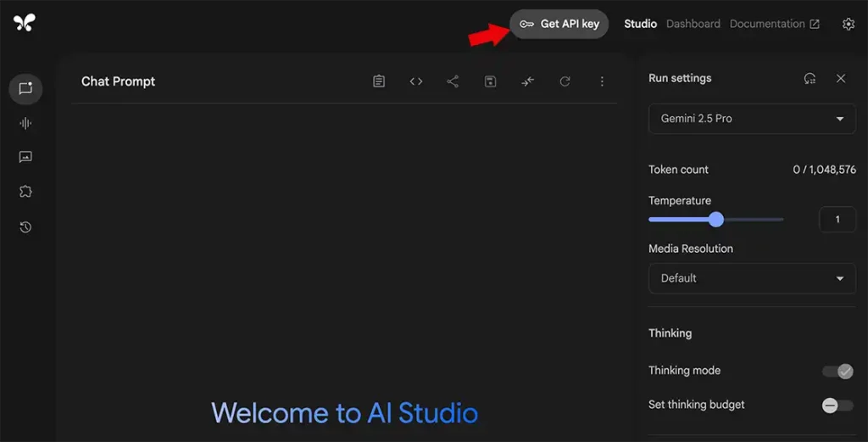Image resolution: width=868 pixels, height=442 pixels.
Task: Open the History clock sidebar icon
Action: pos(25,227)
